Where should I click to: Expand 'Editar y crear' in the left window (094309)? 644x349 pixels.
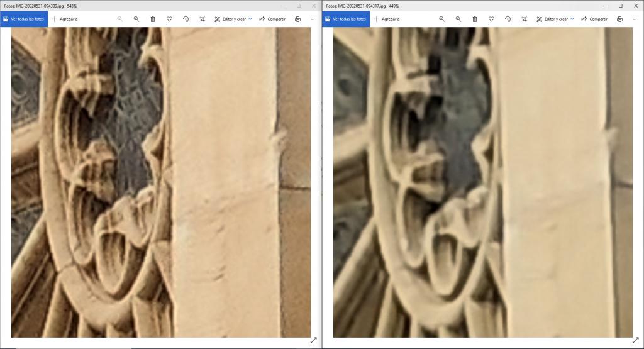[x=233, y=19]
